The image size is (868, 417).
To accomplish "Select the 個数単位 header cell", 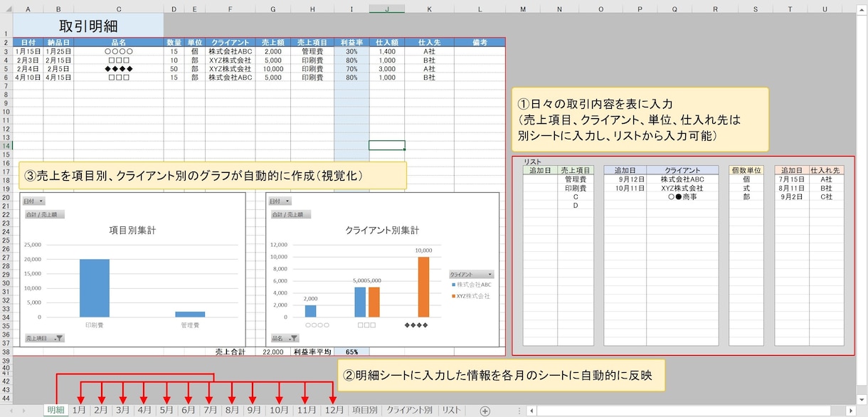I will pos(746,171).
